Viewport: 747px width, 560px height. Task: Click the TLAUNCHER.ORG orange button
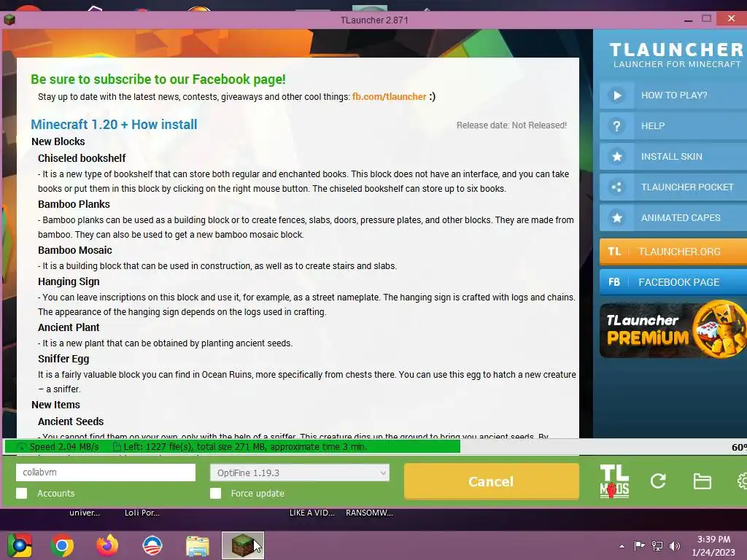coord(673,252)
